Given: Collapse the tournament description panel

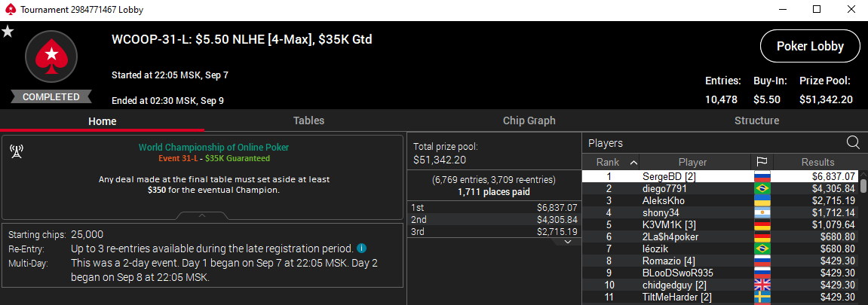Looking at the screenshot, I should (x=202, y=215).
